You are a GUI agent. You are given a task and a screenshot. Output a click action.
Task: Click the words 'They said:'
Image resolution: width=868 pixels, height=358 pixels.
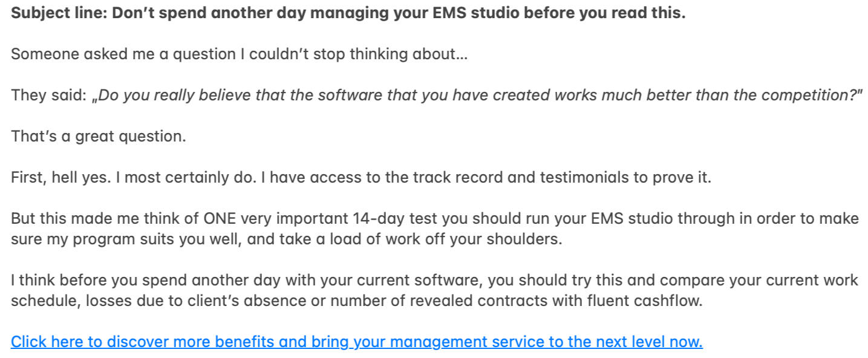(48, 96)
